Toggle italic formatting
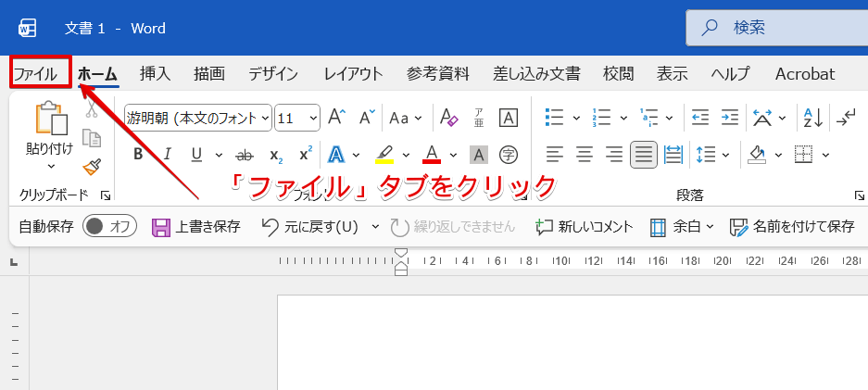868x390 pixels. point(167,155)
